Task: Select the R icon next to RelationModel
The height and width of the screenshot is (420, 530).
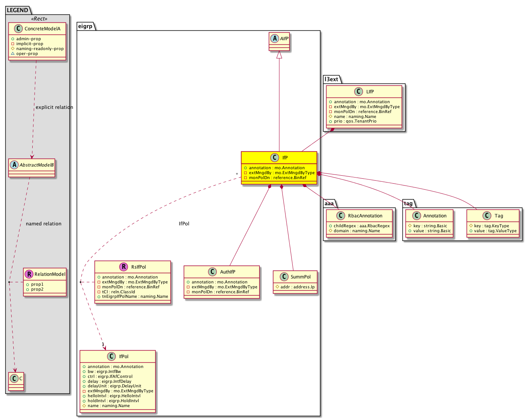Action: [29, 274]
